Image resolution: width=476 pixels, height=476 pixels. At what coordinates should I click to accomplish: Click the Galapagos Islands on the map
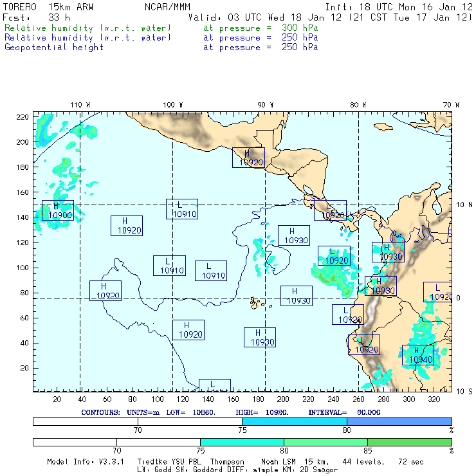pos(257,303)
